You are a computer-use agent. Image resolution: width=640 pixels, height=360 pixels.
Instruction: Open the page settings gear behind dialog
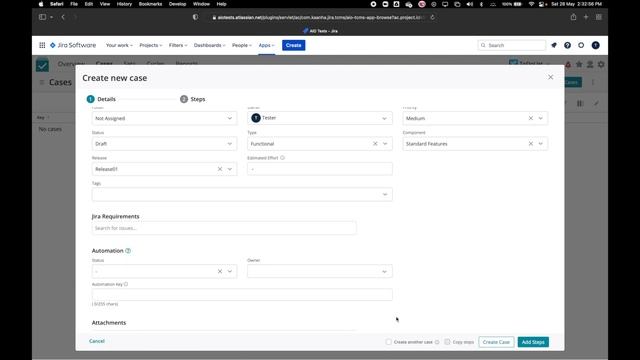pyautogui.click(x=601, y=64)
